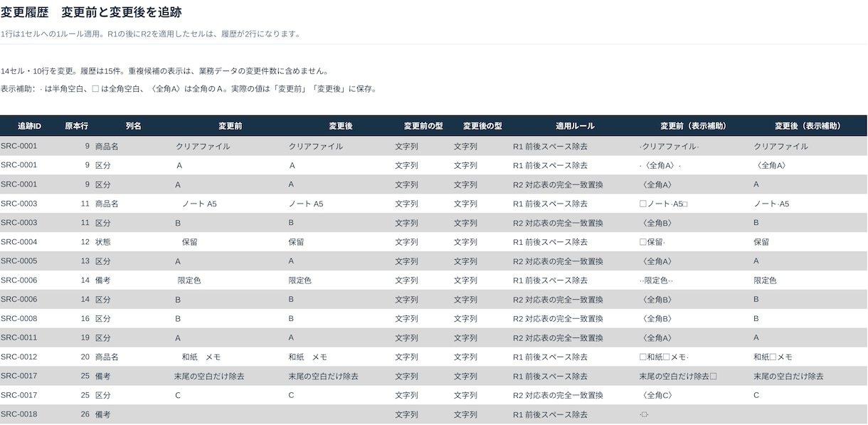
Task: Select display-aid cell □保留·
Action: [652, 242]
